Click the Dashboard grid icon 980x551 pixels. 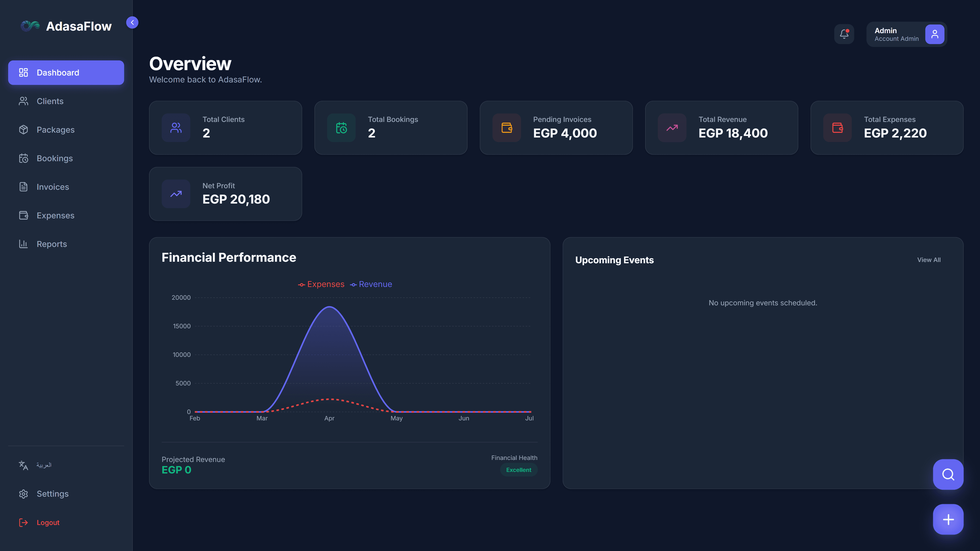click(23, 73)
